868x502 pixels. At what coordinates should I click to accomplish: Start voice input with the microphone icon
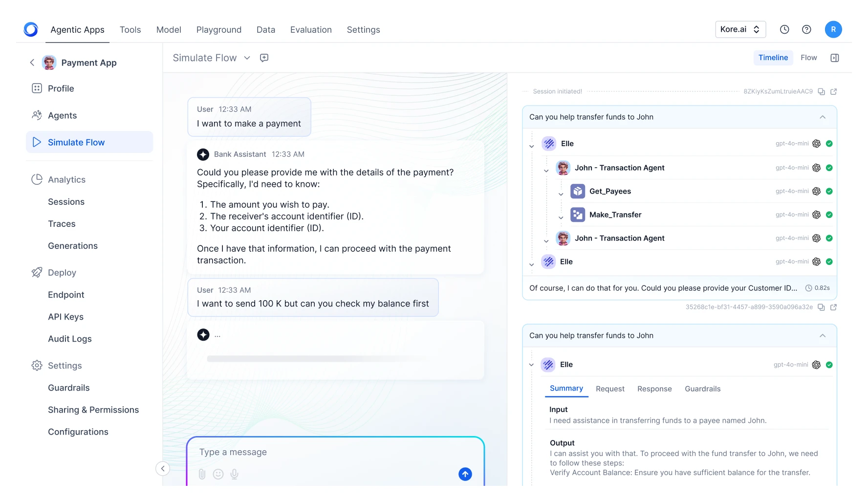235,474
